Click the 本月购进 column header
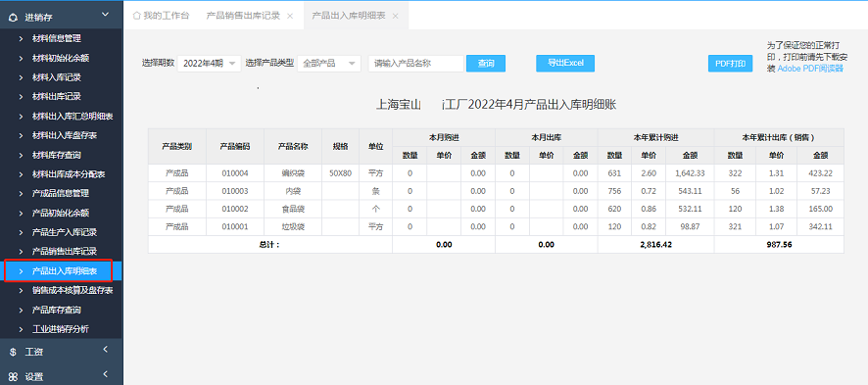 click(x=444, y=137)
